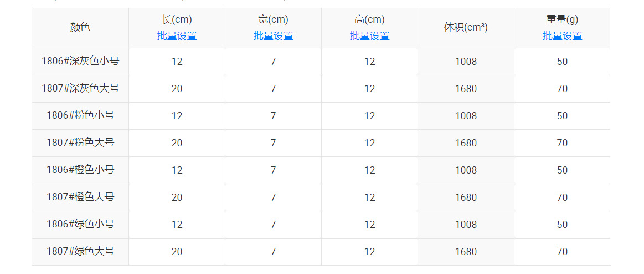Click the 1806#粉色小号 row label
This screenshot has width=644, height=274.
click(80, 115)
